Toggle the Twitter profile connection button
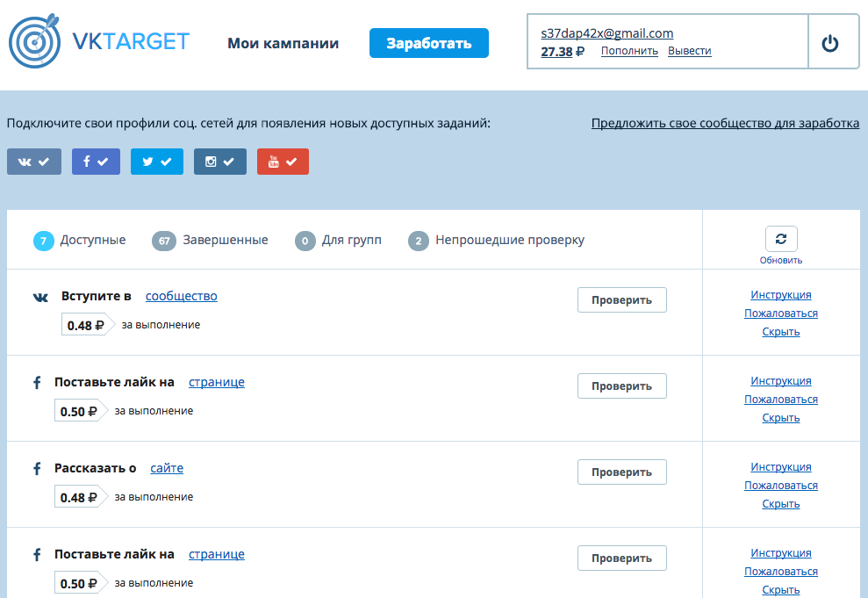Viewport: 868px width, 598px height. click(x=156, y=162)
